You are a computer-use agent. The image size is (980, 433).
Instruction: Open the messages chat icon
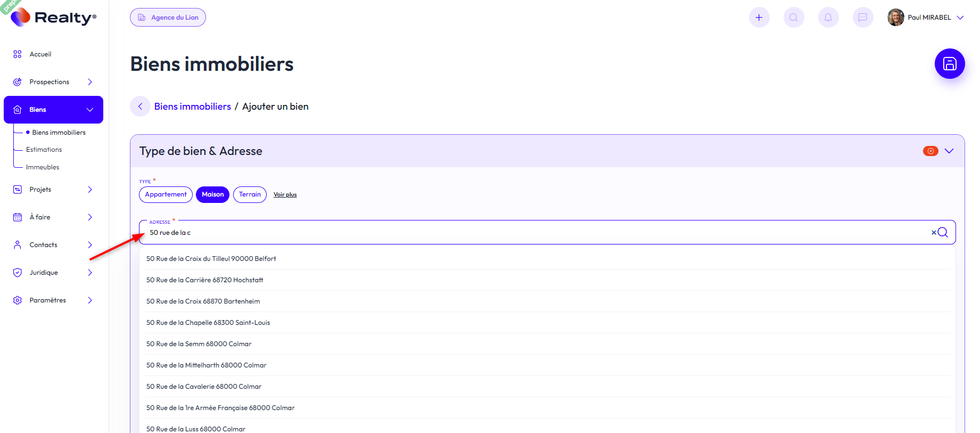[862, 18]
